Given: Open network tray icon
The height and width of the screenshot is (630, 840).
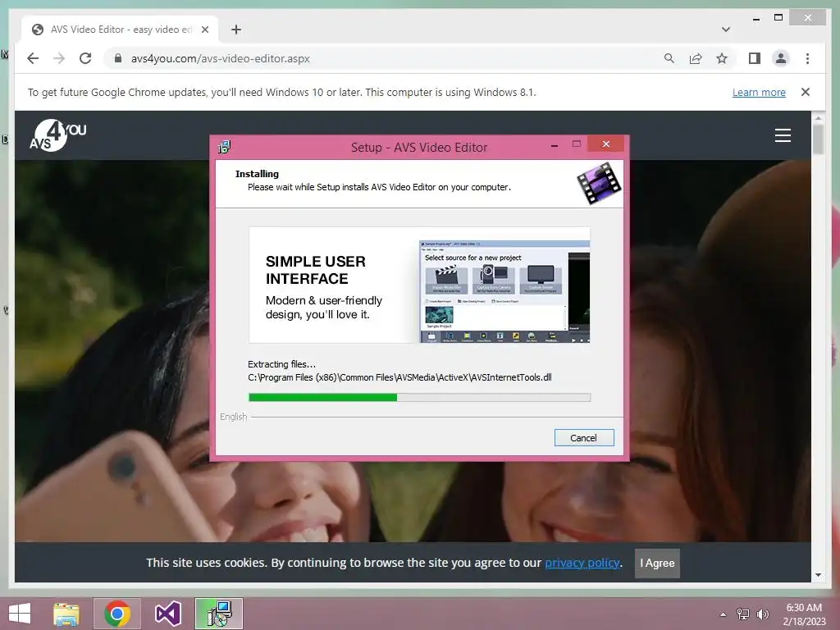Looking at the screenshot, I should coord(743,614).
